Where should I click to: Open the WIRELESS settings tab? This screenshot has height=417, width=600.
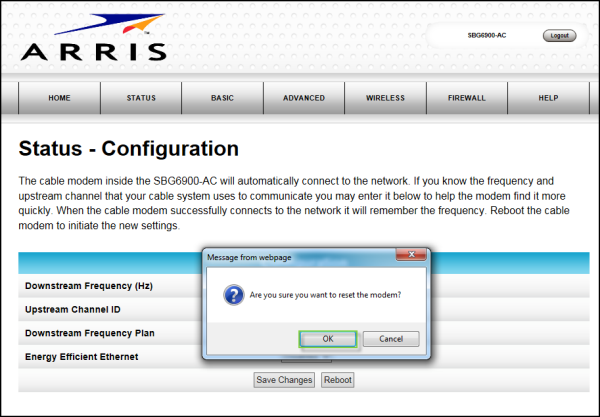tap(385, 98)
